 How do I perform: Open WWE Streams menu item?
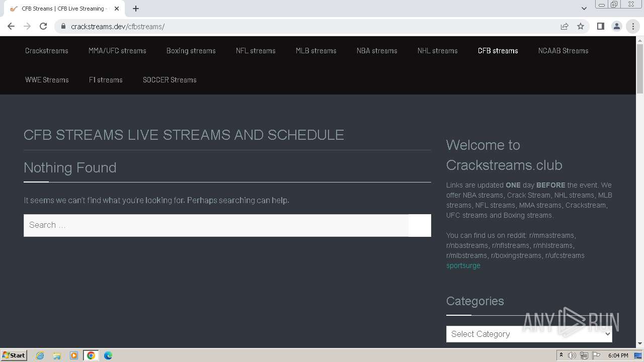[47, 80]
